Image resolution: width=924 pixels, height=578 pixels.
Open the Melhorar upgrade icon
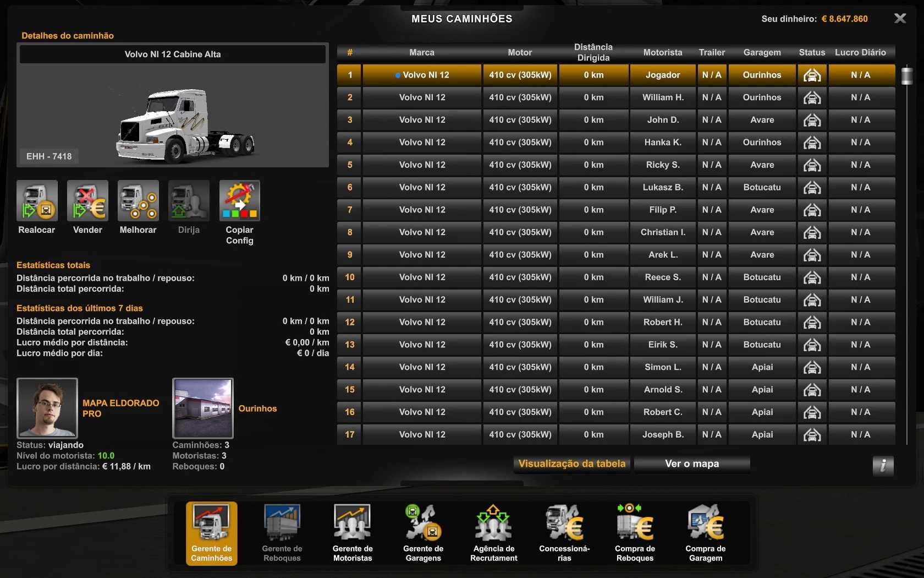click(x=138, y=201)
